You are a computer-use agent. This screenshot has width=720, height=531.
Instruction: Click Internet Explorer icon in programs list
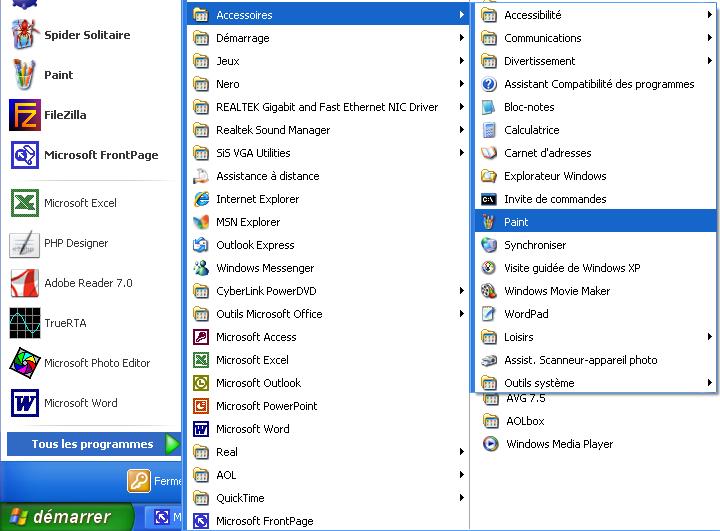201,199
